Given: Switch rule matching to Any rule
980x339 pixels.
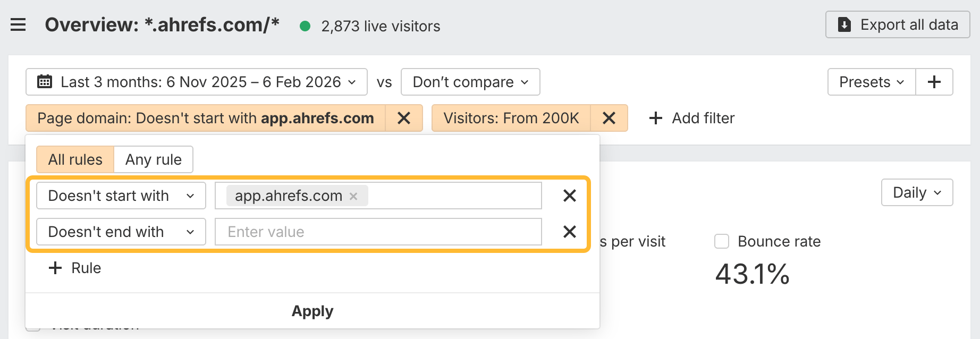Looking at the screenshot, I should point(153,159).
